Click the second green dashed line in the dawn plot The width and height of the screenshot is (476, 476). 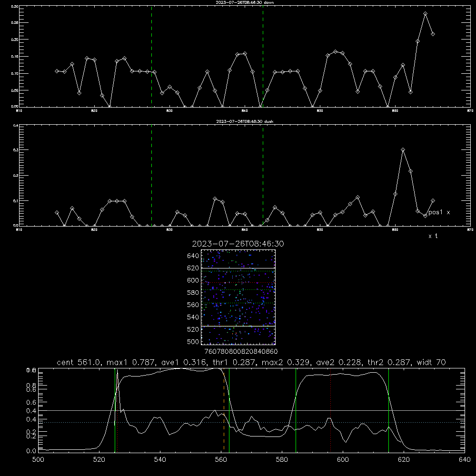pyautogui.click(x=263, y=56)
